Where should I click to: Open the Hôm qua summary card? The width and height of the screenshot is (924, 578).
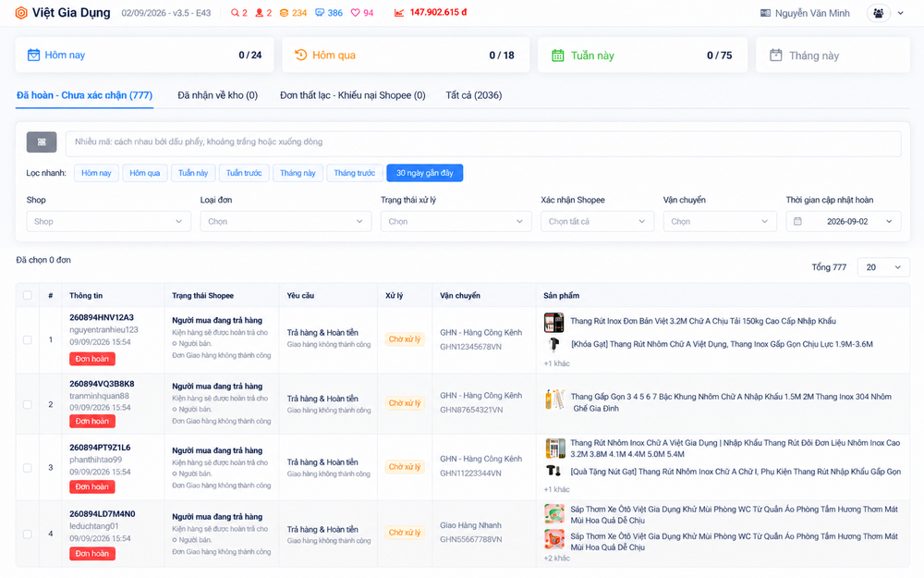pos(406,55)
